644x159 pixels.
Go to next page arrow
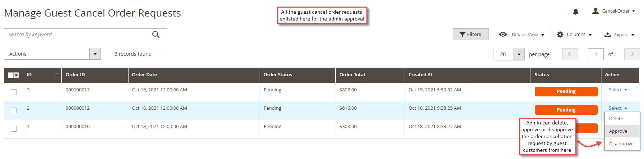[x=632, y=54]
